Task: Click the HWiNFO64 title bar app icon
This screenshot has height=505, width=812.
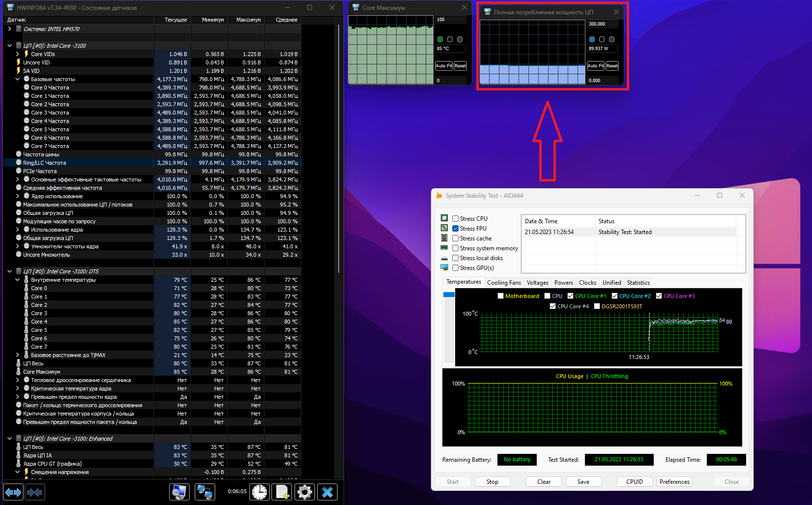Action: pyautogui.click(x=10, y=7)
